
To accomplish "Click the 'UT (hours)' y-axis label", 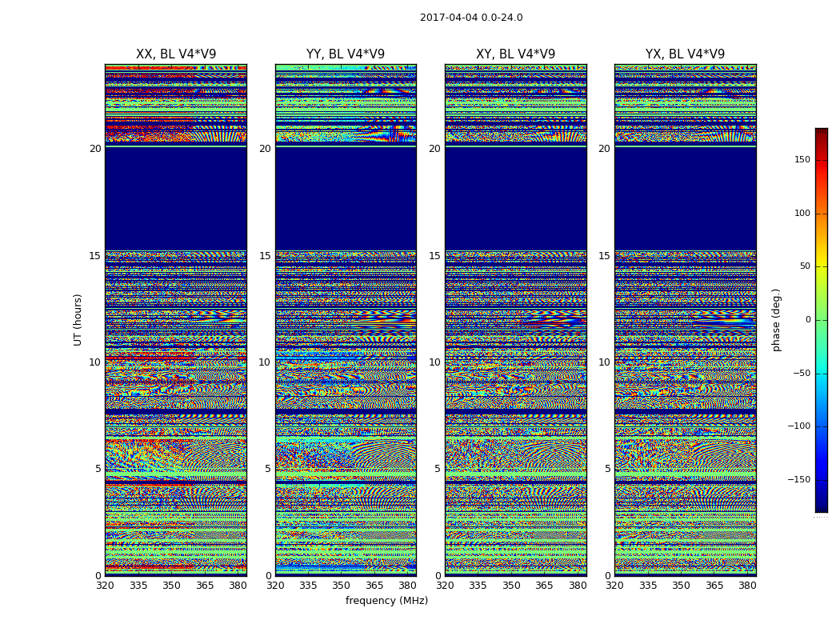I will click(78, 320).
